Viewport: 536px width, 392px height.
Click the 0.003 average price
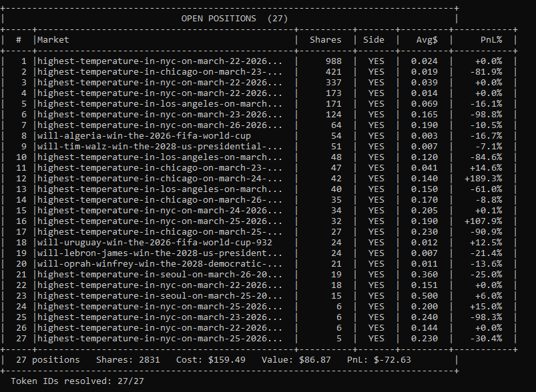pos(425,135)
